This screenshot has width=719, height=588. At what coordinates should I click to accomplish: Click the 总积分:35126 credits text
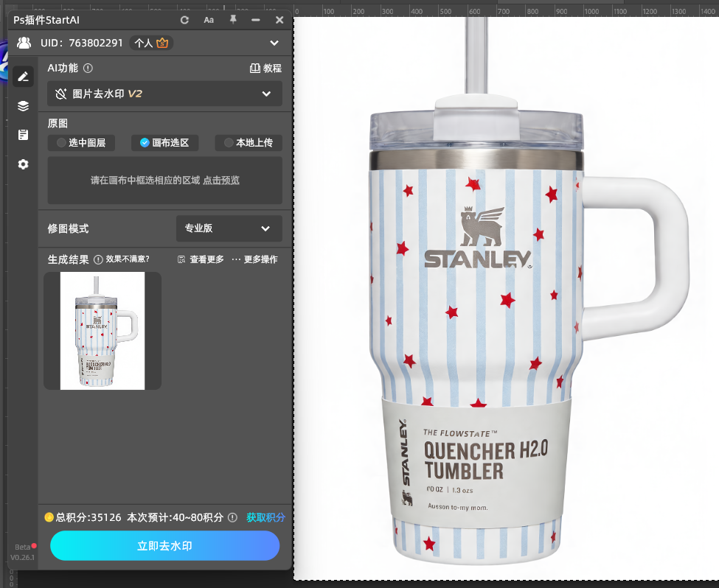(x=88, y=517)
